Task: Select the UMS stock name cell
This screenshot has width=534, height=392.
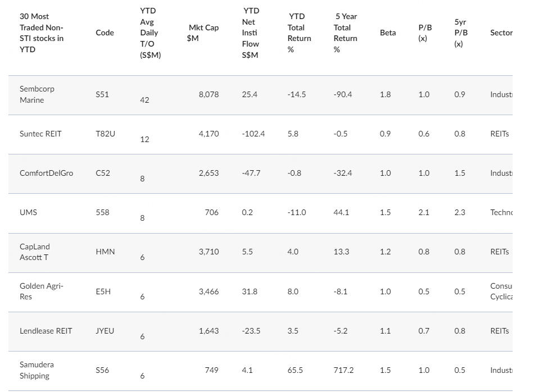Action: tap(28, 212)
